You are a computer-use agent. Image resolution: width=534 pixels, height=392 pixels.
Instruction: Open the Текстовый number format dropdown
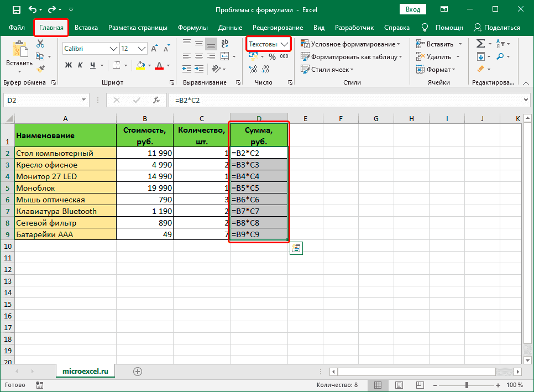[268, 43]
